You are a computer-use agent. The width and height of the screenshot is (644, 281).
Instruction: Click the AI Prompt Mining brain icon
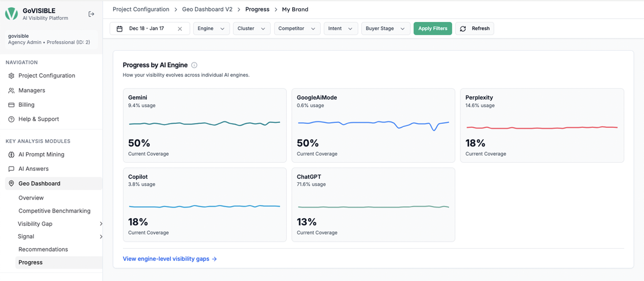coord(11,154)
